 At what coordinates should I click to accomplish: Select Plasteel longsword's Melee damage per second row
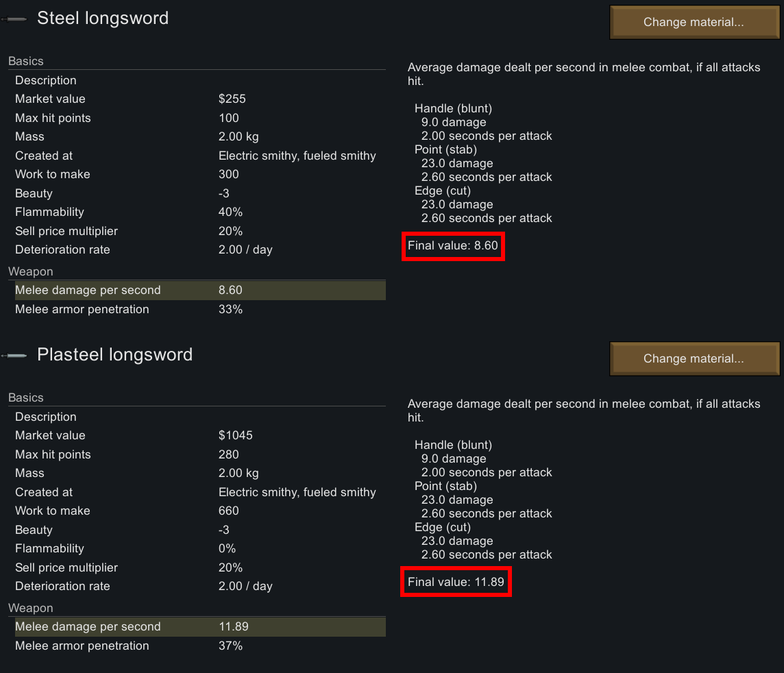coord(199,626)
